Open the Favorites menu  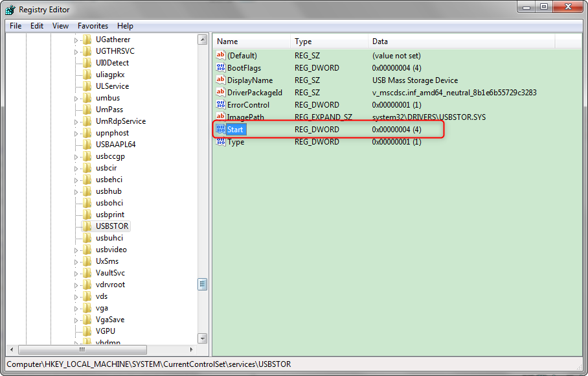(93, 26)
